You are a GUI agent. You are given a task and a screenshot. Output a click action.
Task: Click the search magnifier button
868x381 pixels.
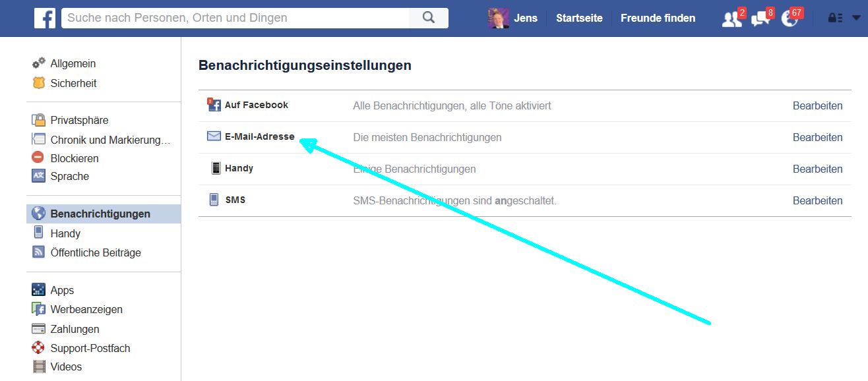click(429, 18)
